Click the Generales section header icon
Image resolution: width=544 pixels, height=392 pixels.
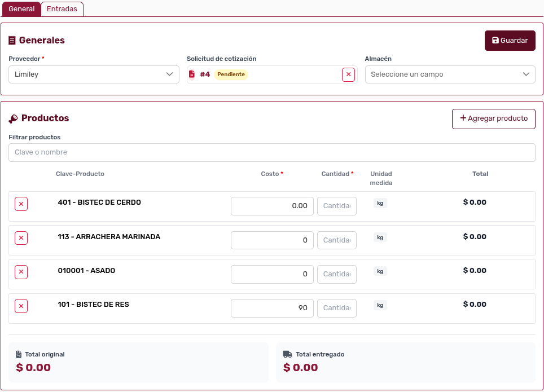12,41
